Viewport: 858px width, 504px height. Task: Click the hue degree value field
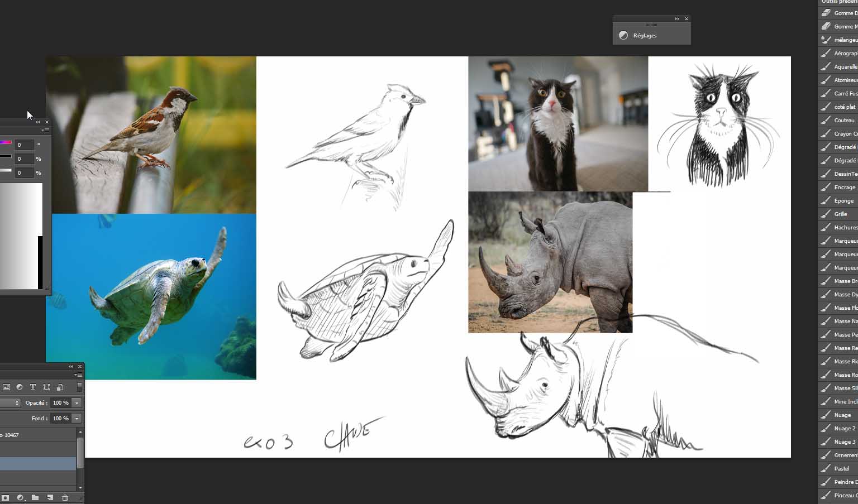(x=24, y=145)
